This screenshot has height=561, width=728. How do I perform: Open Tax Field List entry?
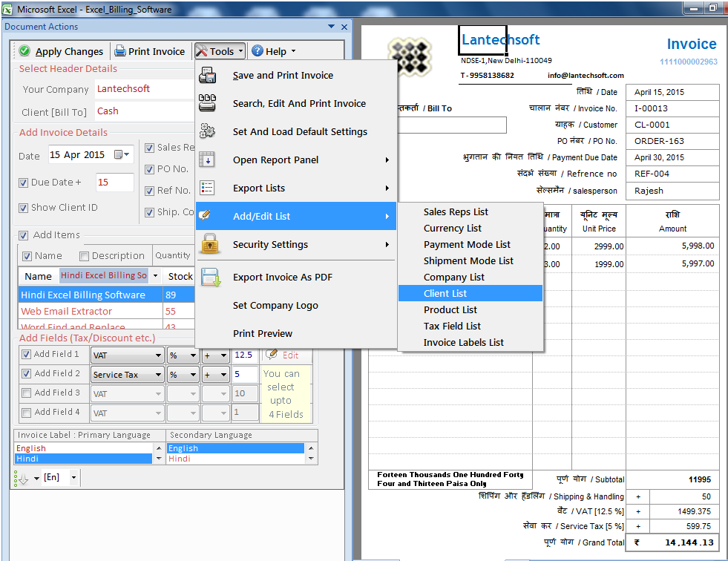click(x=470, y=326)
